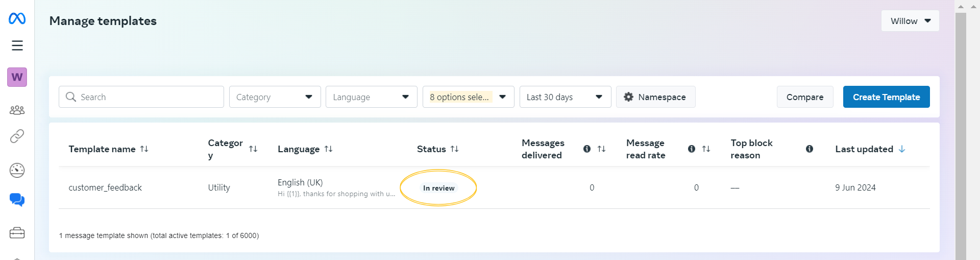Image resolution: width=980 pixels, height=260 pixels.
Task: Select the blue chat bubbles icon
Action: pyautogui.click(x=17, y=200)
